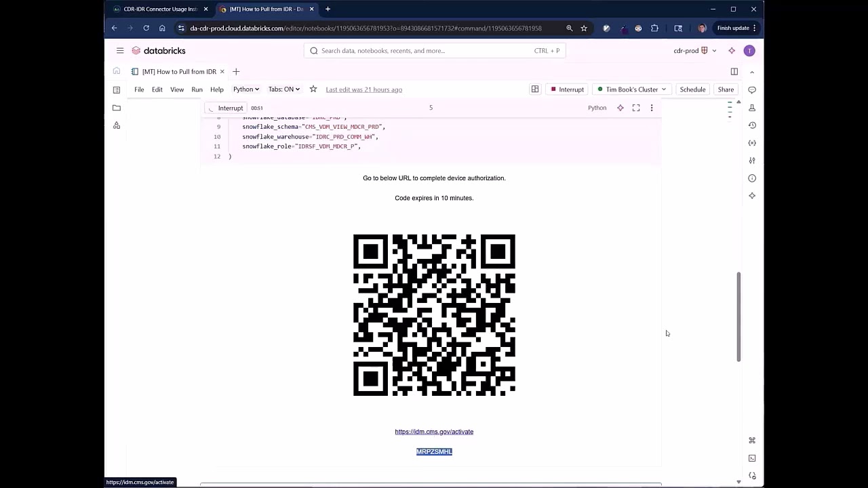Open the Tabs: ON dropdown
The width and height of the screenshot is (868, 488).
(284, 89)
